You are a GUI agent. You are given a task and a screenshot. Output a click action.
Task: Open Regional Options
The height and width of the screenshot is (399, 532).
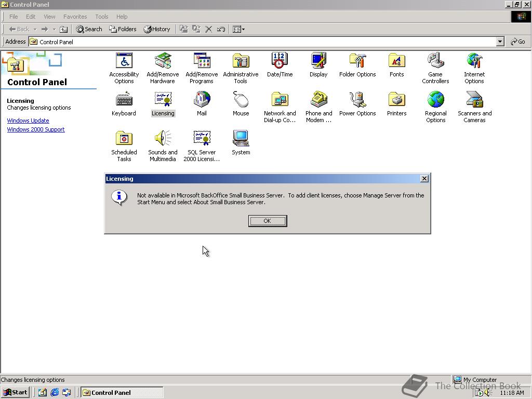[436, 107]
